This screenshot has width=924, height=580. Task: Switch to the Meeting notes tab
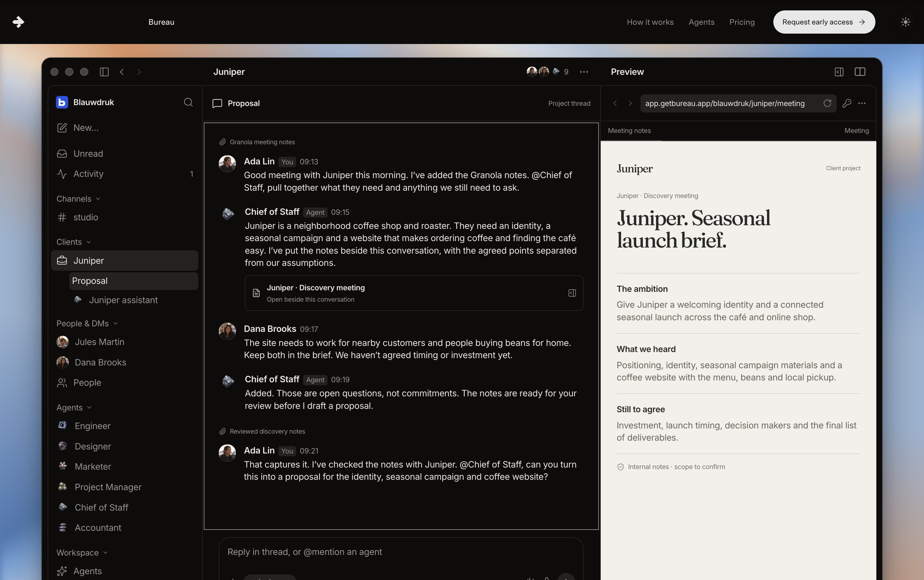[629, 130]
